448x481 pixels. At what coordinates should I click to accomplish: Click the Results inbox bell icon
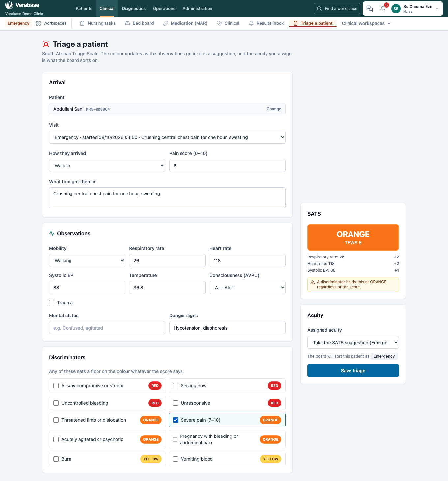251,23
